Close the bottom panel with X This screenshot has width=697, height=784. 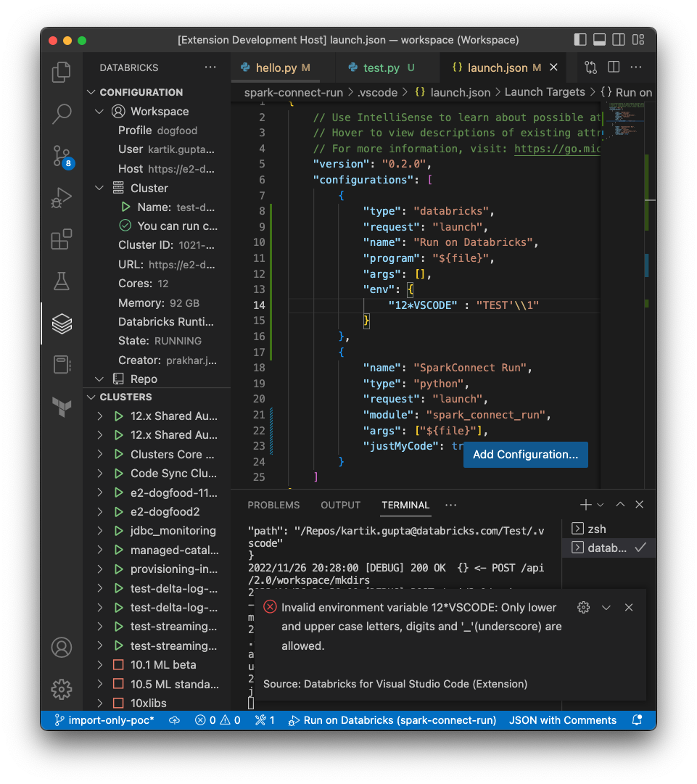639,505
